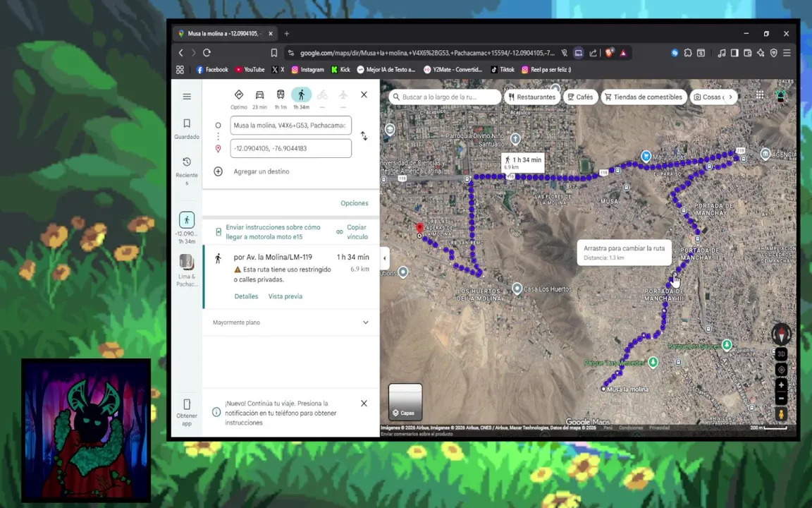Click the Maru pulgas shop marker
This screenshot has height=508, width=812.
(646, 155)
